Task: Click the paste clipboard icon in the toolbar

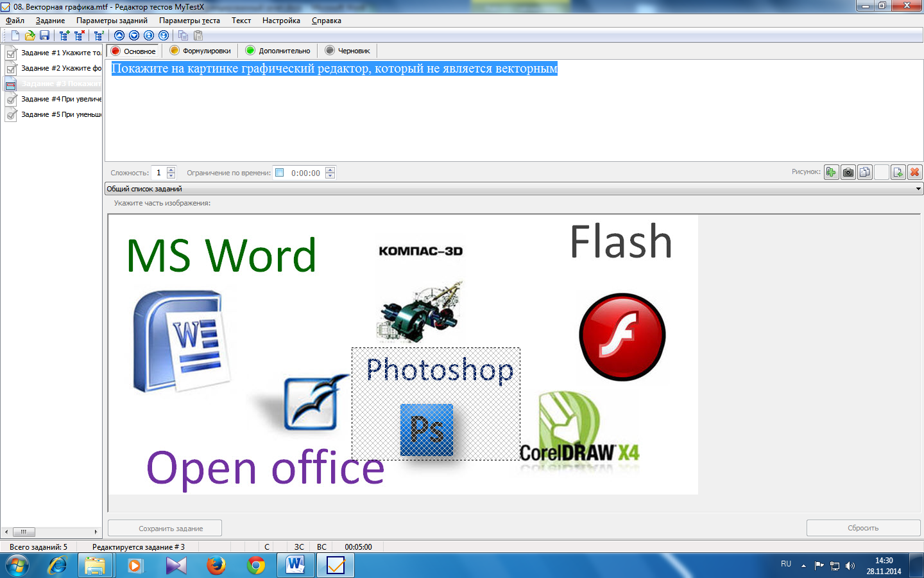Action: tap(198, 35)
